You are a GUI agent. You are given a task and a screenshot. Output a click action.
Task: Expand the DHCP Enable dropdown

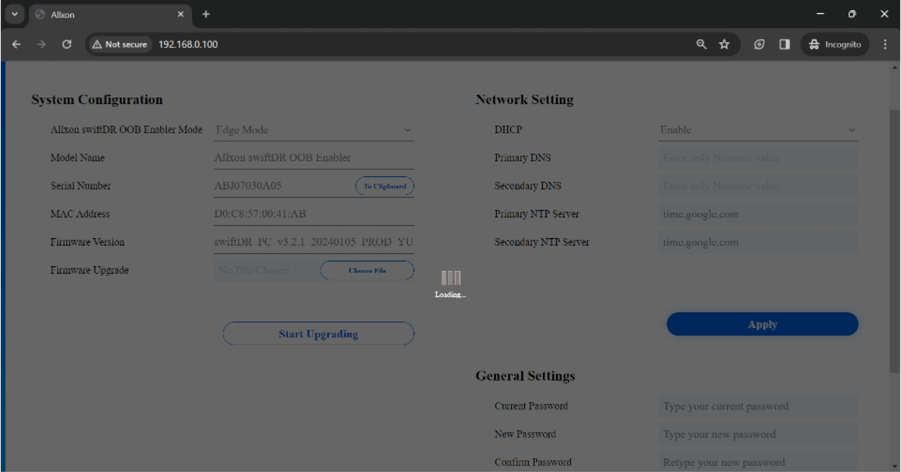tap(758, 130)
